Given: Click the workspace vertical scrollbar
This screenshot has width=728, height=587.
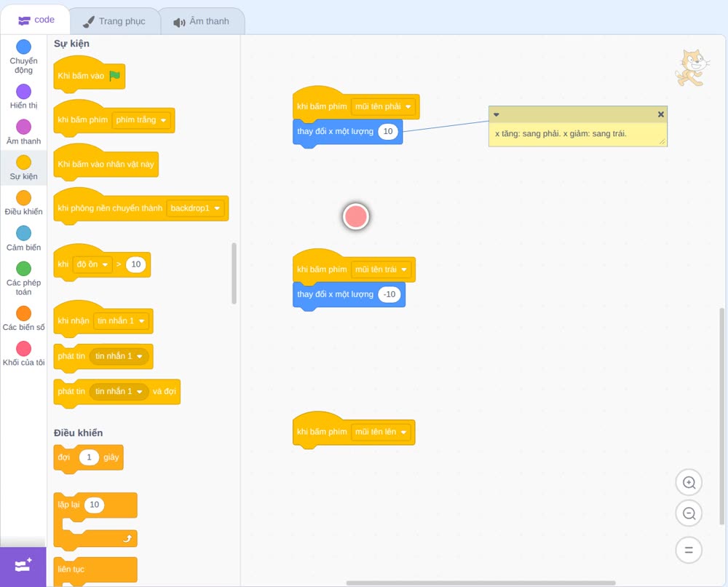Looking at the screenshot, I should click(721, 416).
